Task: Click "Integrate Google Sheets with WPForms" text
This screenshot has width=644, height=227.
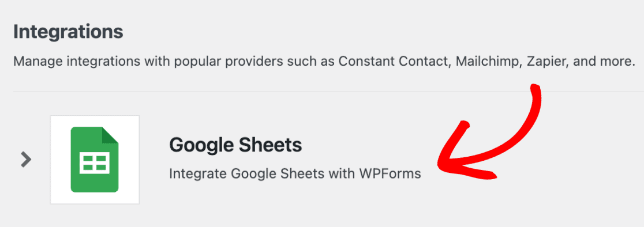Action: [295, 173]
